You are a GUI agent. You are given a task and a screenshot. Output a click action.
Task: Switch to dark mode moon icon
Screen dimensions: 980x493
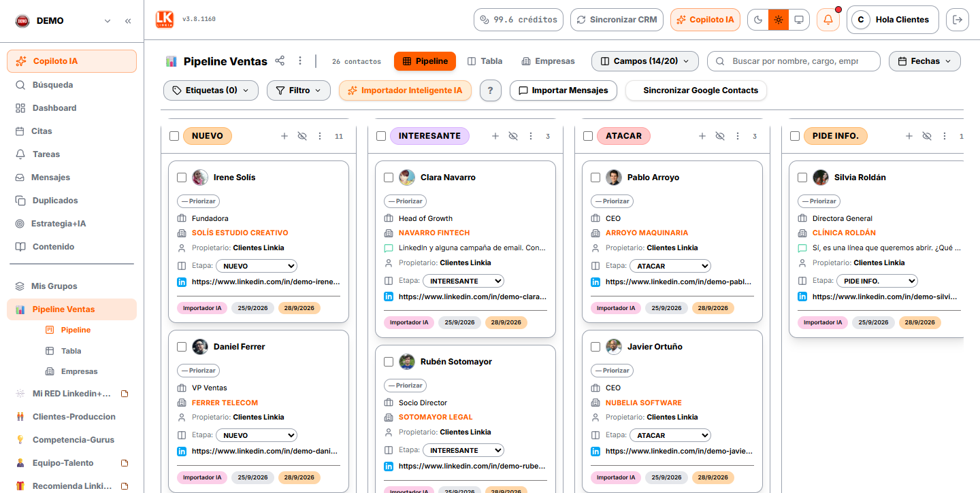[x=758, y=20]
